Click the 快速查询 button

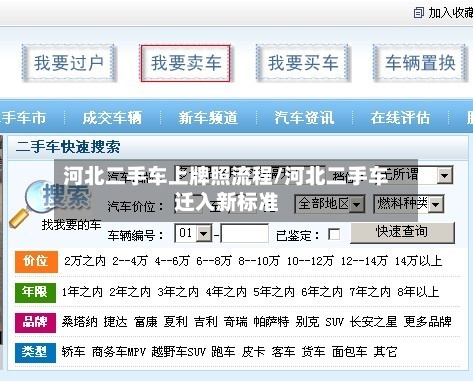coord(402,232)
